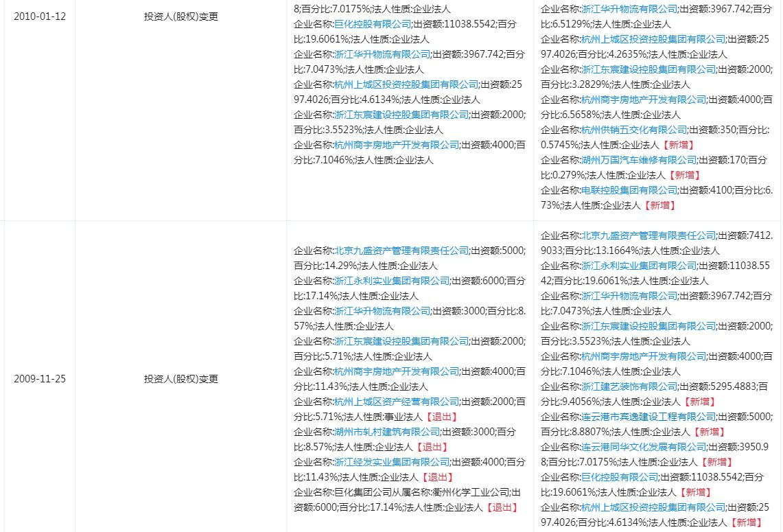Open 连云港市宾逸建设工程有限公司 company link

click(648, 417)
